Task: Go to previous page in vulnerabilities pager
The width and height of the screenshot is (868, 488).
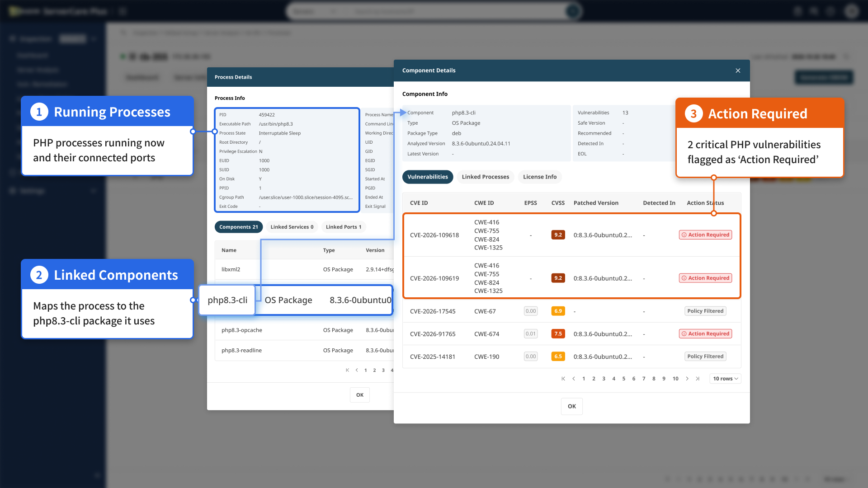Action: pos(573,379)
